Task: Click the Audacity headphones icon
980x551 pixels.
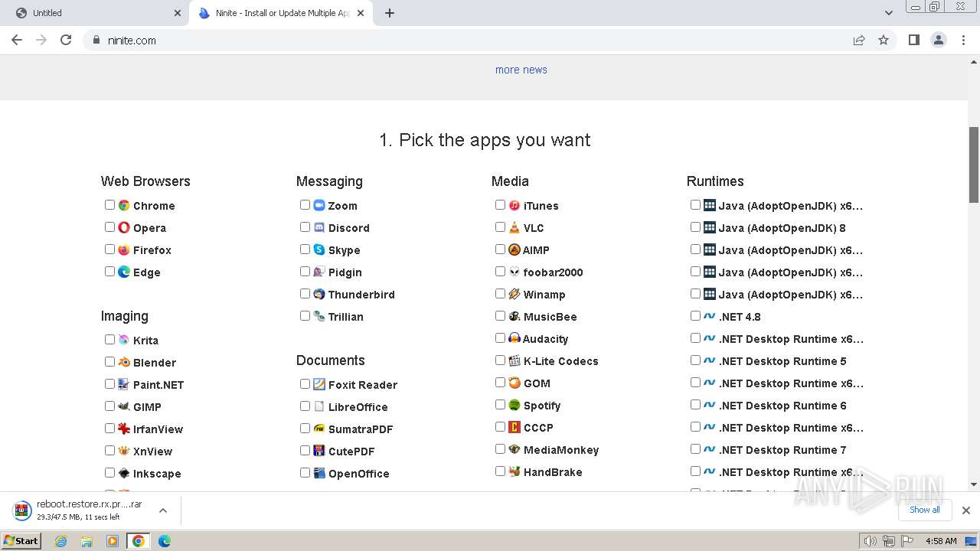Action: 514,338
